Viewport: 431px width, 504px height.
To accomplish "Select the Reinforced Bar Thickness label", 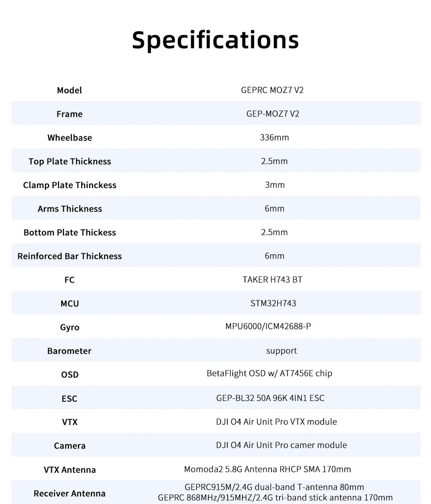I will pos(70,256).
